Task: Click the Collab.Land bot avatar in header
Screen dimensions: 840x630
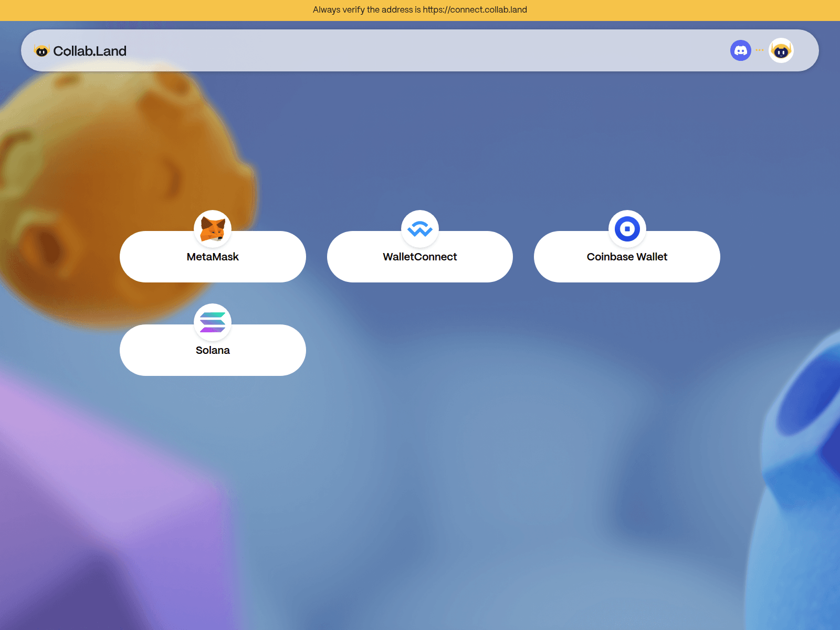Action: click(x=781, y=50)
